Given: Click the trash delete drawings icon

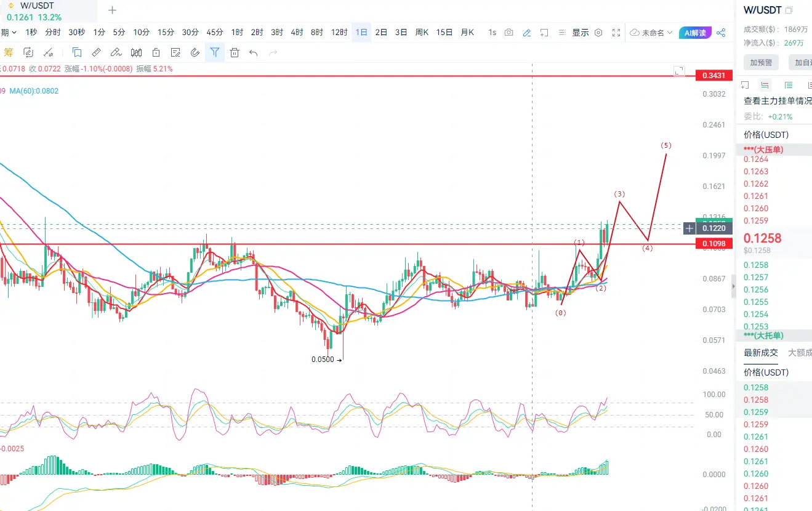Looking at the screenshot, I should coord(235,52).
